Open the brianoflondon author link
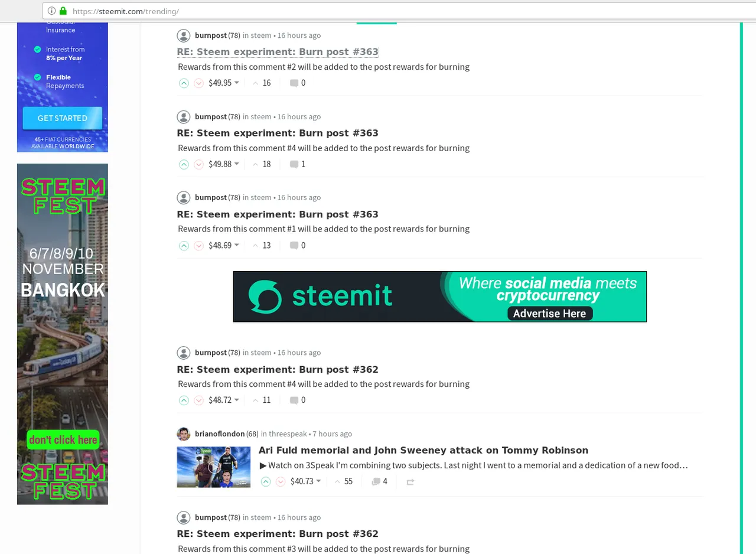 220,434
